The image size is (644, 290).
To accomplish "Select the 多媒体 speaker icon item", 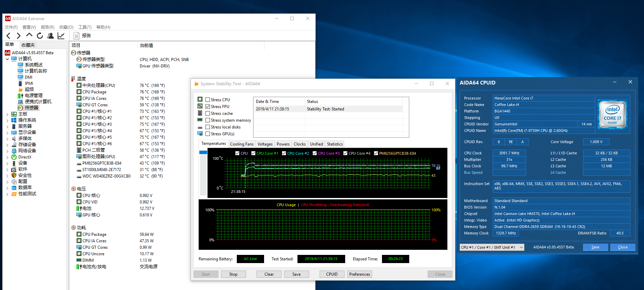I will coord(14,138).
